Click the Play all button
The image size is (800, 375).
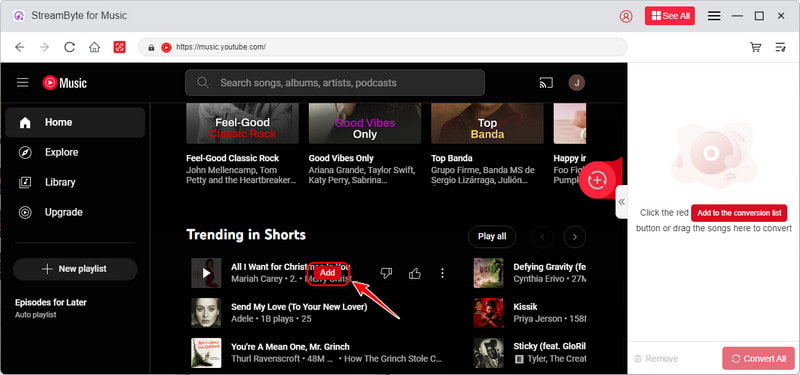(492, 236)
